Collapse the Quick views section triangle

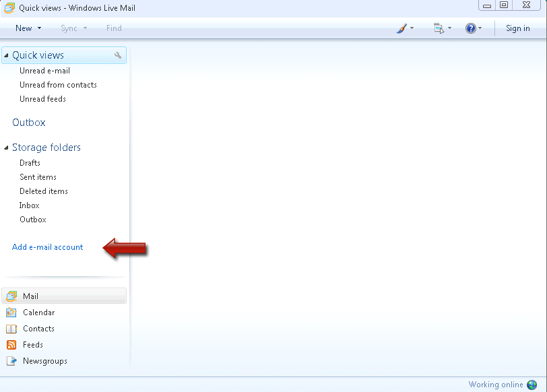point(6,55)
